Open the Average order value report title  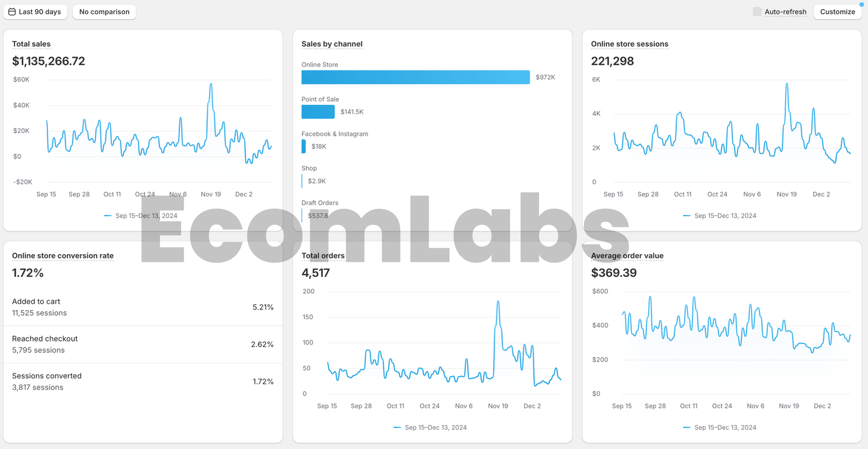tap(627, 256)
